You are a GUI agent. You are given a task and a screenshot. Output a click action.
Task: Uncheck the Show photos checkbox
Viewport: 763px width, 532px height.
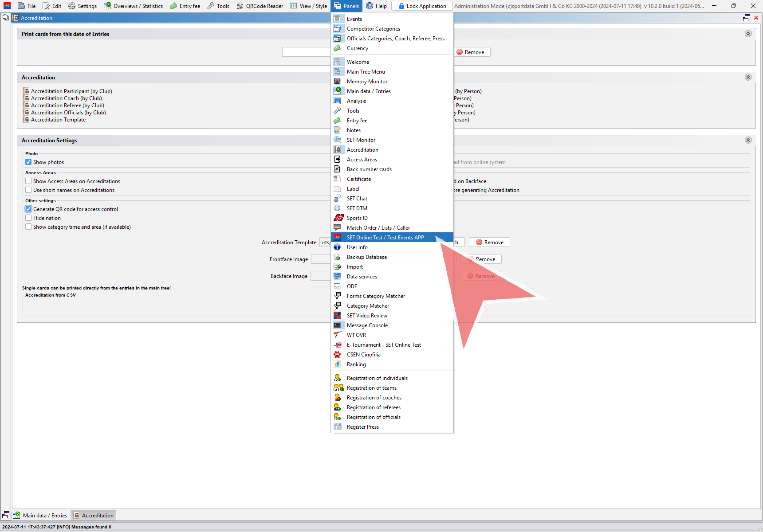(28, 162)
